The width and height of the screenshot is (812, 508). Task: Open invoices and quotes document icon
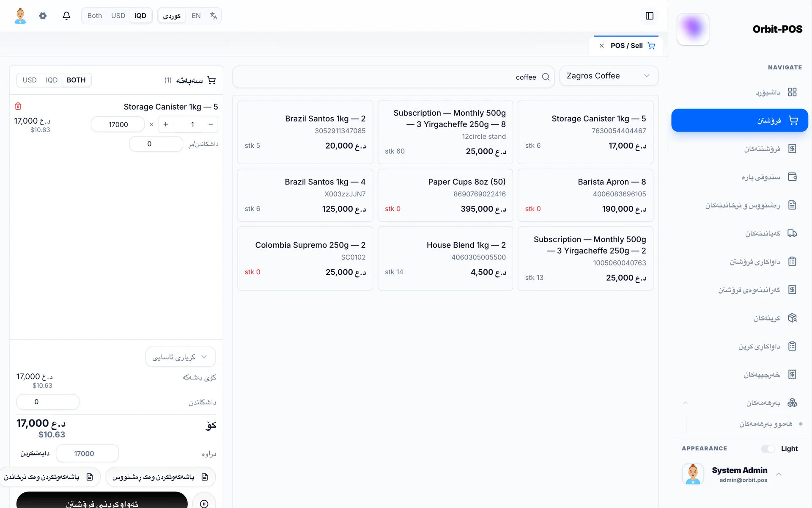[x=792, y=205]
